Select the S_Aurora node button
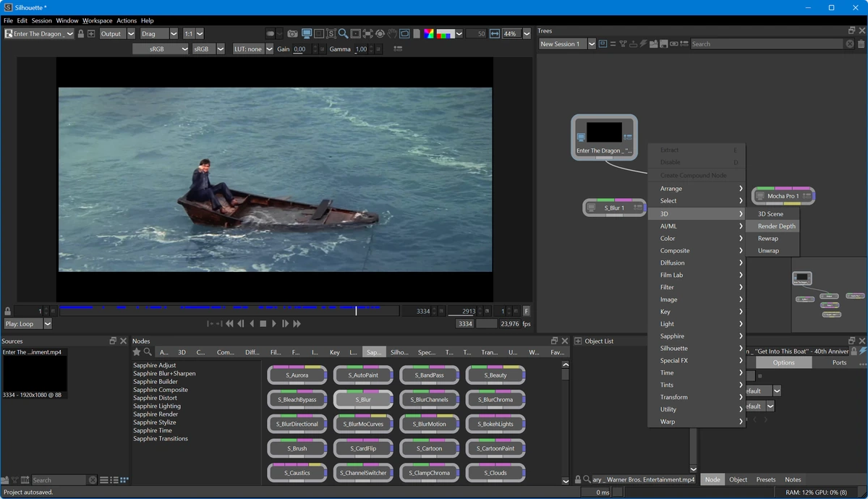The height and width of the screenshot is (499, 868). pos(297,375)
